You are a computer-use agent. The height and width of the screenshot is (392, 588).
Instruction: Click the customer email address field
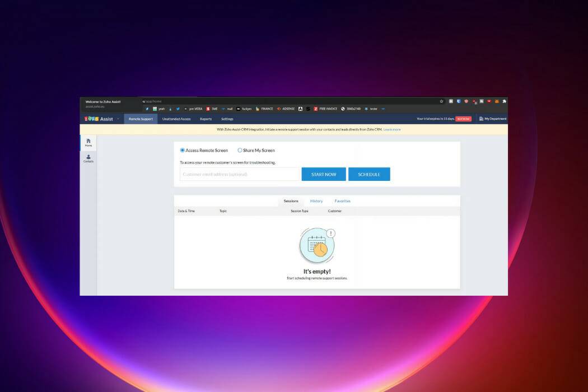pos(239,174)
